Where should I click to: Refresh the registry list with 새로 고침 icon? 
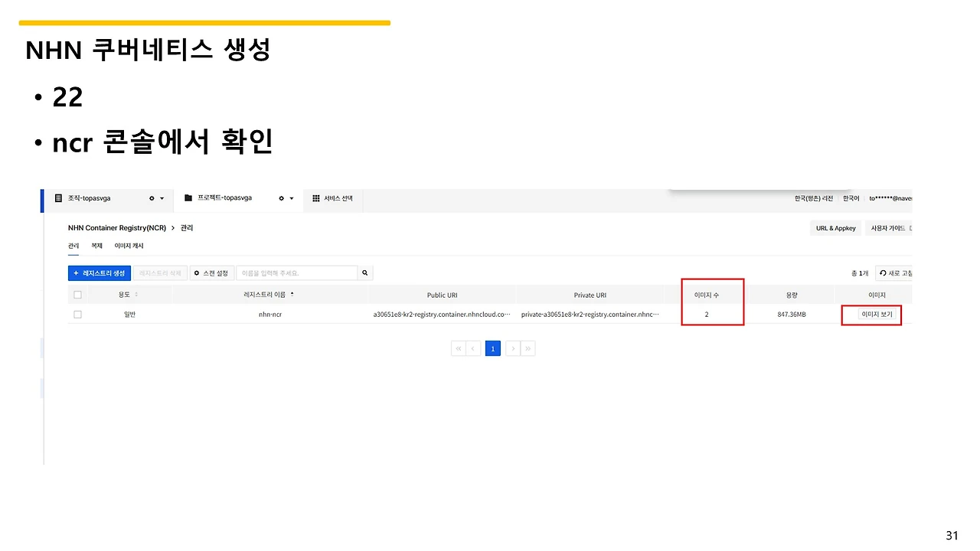tap(882, 272)
